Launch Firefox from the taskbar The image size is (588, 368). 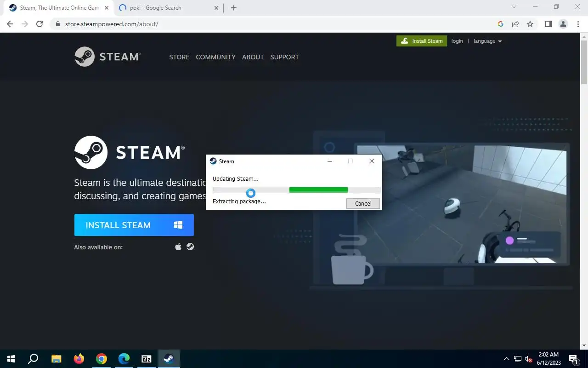pos(79,359)
